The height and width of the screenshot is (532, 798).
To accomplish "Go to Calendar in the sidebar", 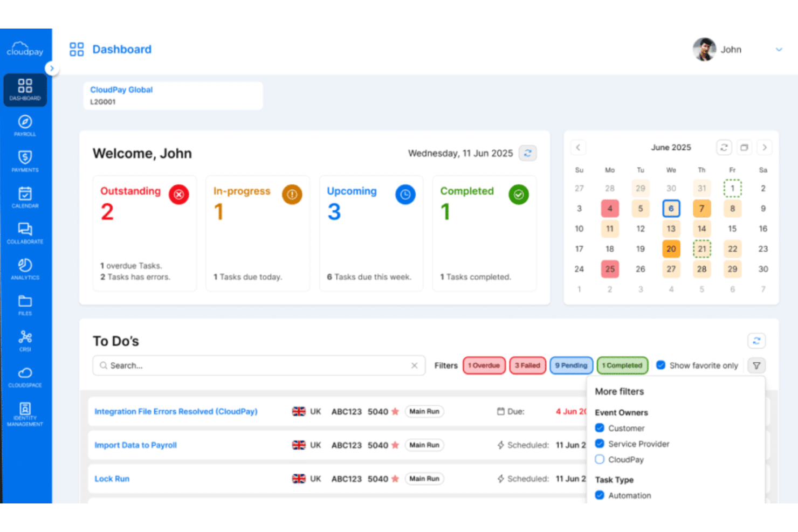I will click(25, 197).
